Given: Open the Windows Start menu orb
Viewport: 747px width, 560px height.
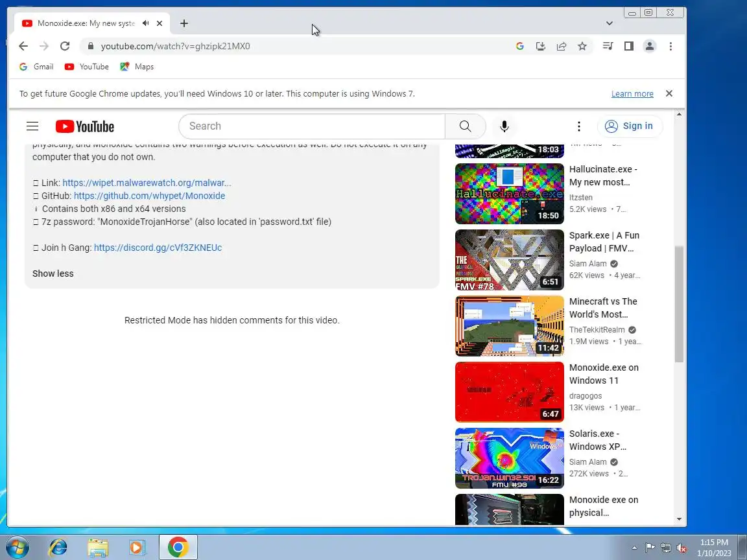Looking at the screenshot, I should [17, 547].
